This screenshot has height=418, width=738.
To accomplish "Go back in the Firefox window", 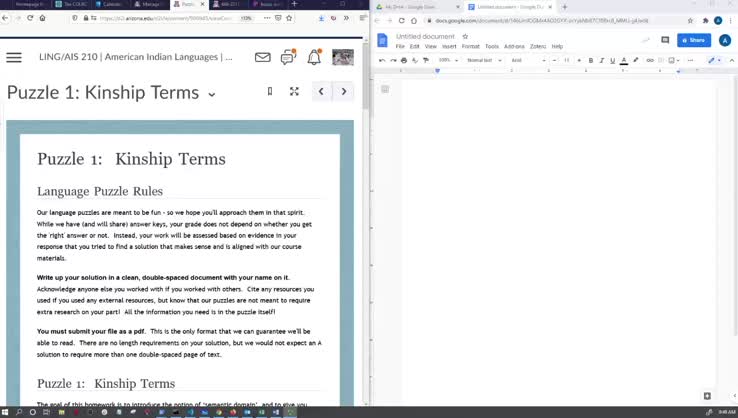I will point(5,18).
